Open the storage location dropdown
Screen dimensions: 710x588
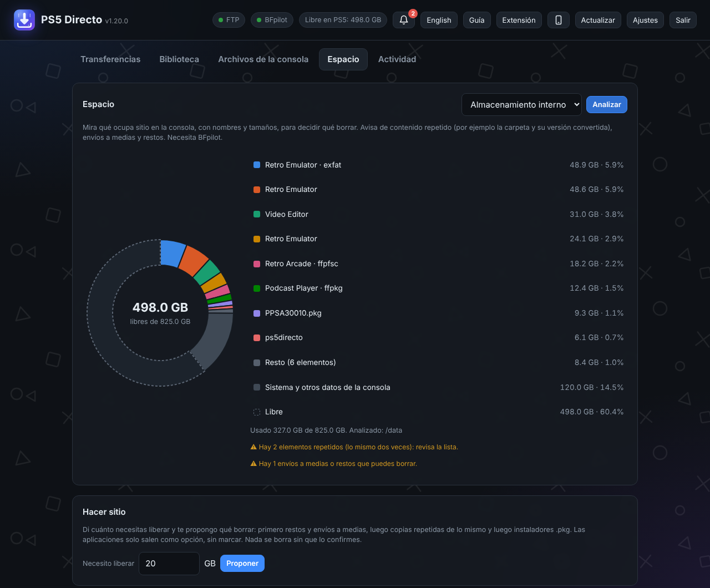pos(521,104)
